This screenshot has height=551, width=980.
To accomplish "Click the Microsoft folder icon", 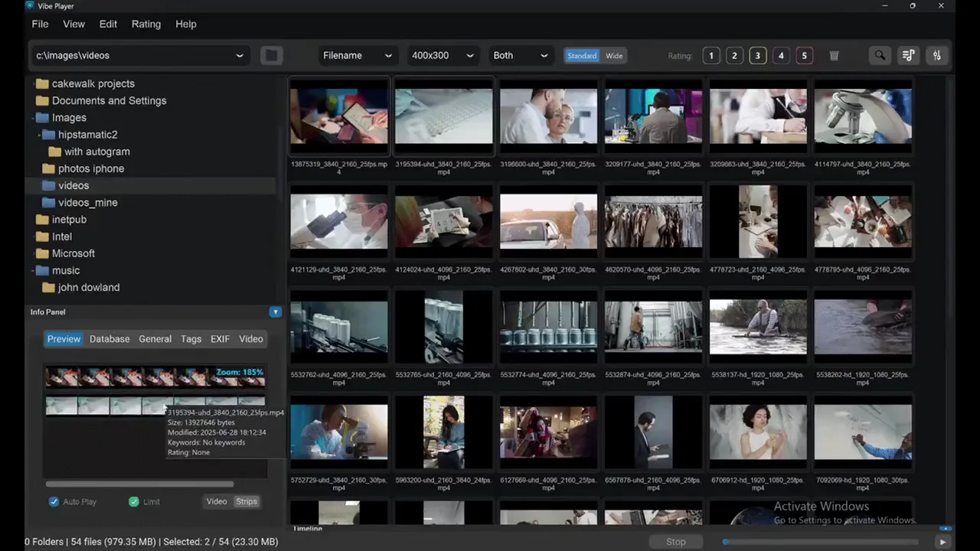I will coord(42,253).
